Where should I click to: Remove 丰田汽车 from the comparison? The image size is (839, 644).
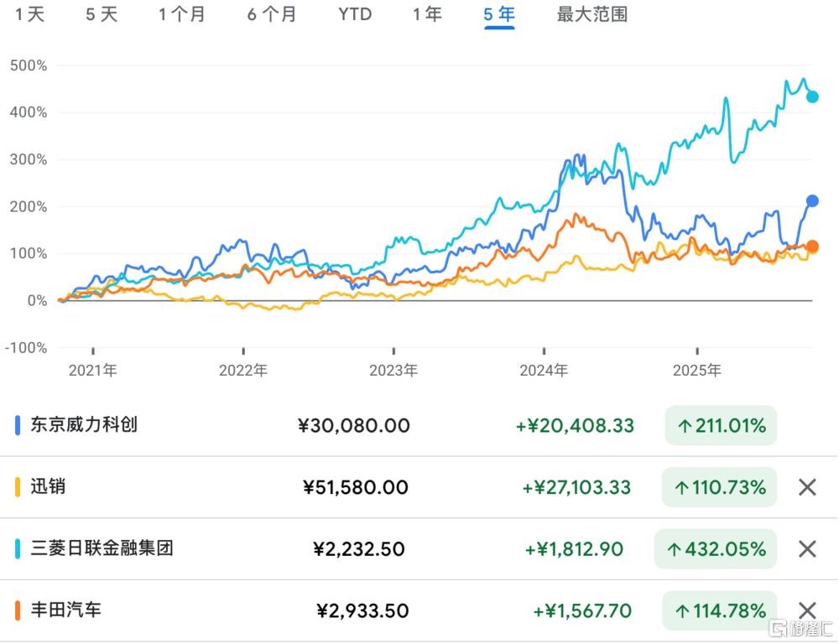(x=806, y=610)
